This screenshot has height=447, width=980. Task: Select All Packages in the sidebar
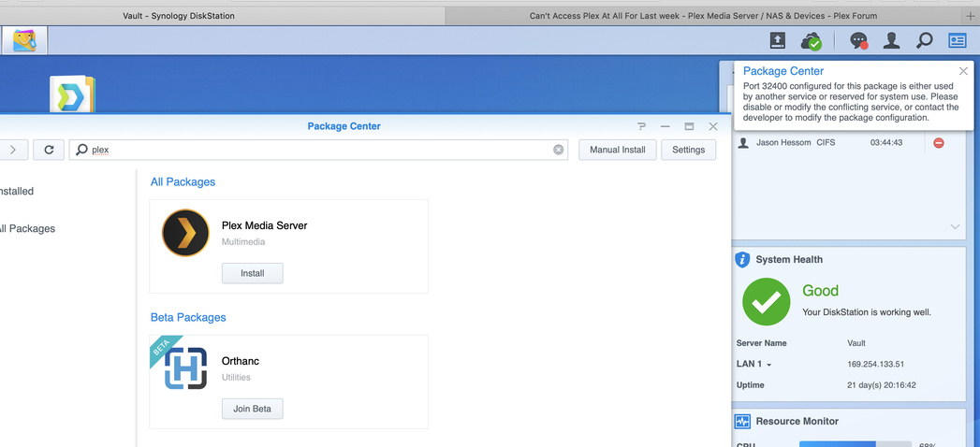point(27,228)
